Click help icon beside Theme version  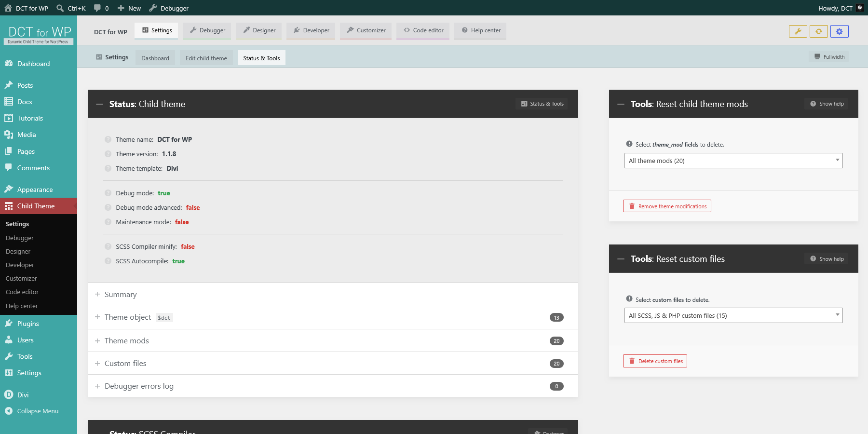coord(108,154)
